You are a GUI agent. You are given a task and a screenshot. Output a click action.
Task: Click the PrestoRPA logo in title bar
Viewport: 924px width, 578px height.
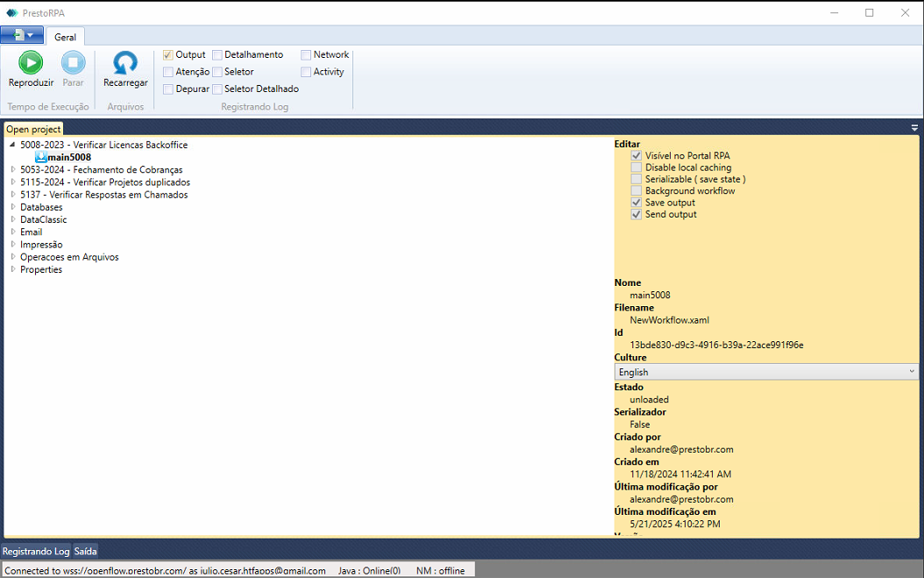(11, 12)
